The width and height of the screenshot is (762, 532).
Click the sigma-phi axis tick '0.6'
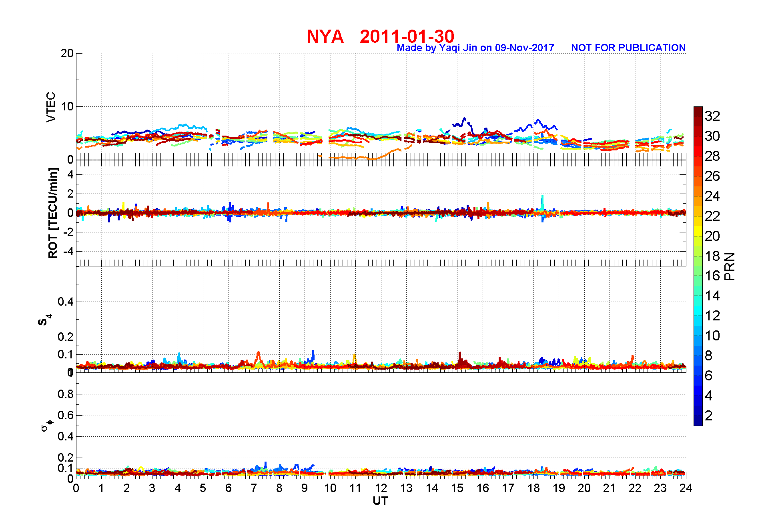[66, 415]
